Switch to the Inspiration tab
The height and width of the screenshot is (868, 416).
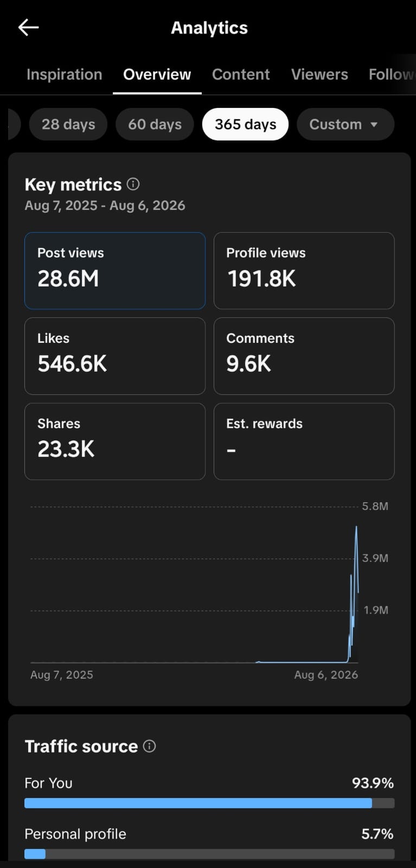pyautogui.click(x=64, y=74)
